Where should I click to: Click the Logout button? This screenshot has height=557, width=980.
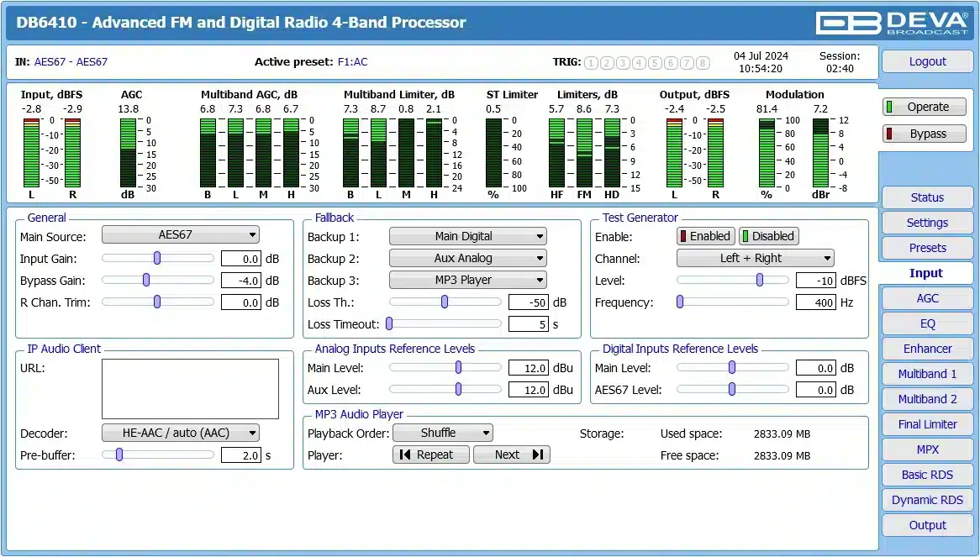(x=927, y=61)
